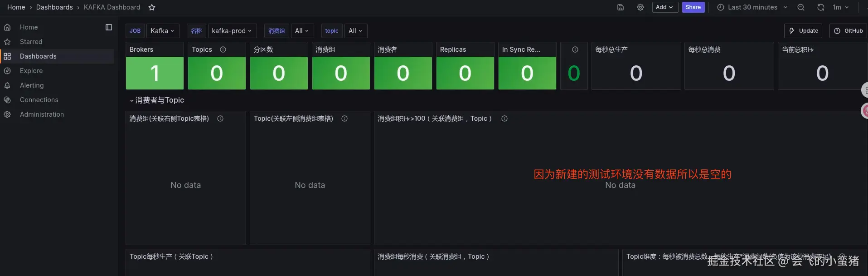Click the 每秒总消费 value 0
868x276 pixels.
729,73
